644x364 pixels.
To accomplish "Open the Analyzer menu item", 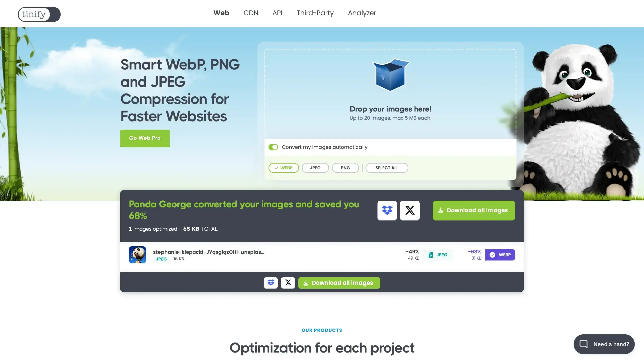I will [x=362, y=13].
